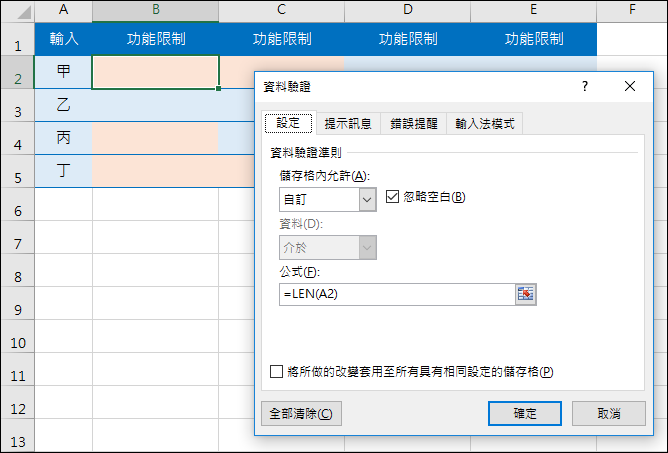This screenshot has width=668, height=453.
Task: Click cell A3 containing 乙
Action: tap(63, 106)
